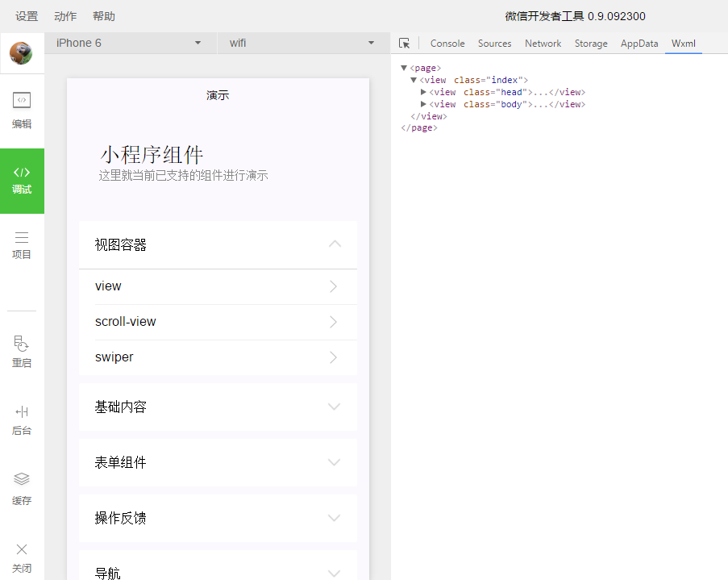728x580 pixels.
Task: Collapse the 视图容器 section chevron
Action: point(335,244)
